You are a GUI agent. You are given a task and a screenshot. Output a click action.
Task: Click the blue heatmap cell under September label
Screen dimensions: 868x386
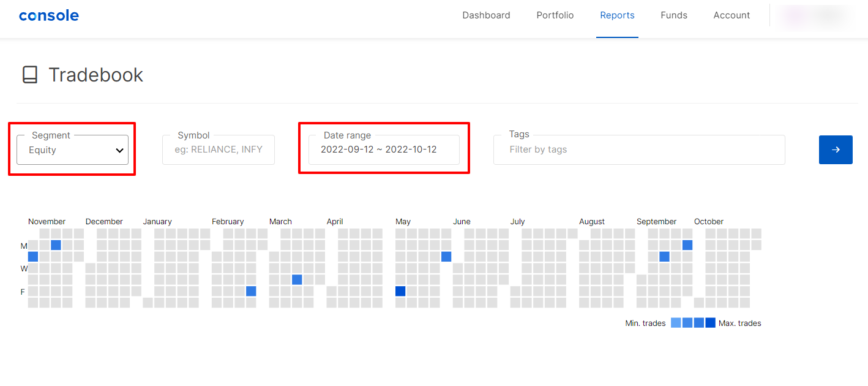click(664, 257)
